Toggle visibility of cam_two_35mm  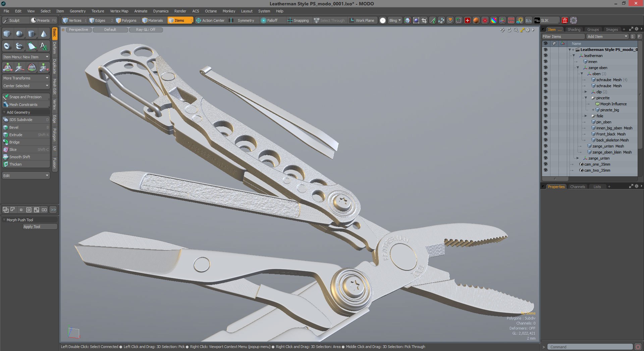(545, 170)
